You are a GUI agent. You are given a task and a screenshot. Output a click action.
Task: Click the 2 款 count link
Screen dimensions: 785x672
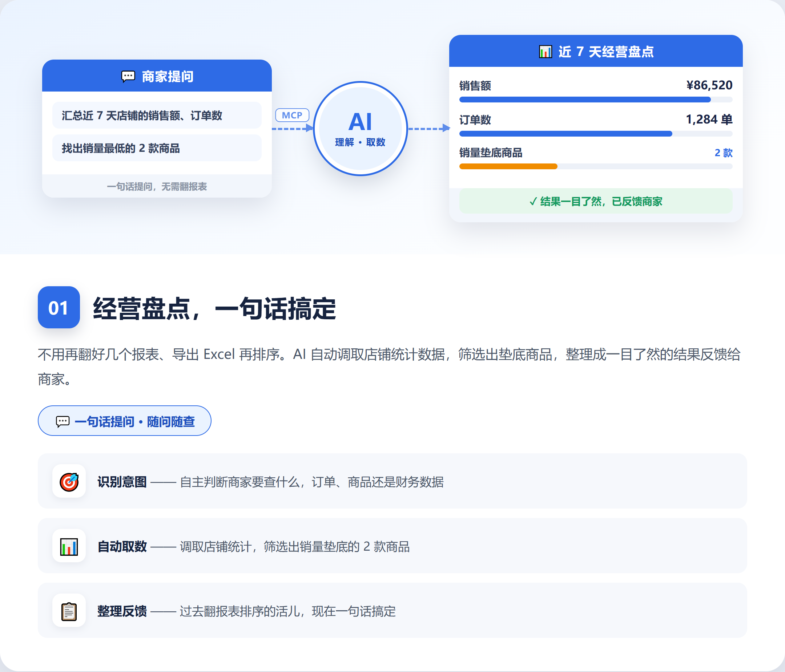(x=723, y=153)
